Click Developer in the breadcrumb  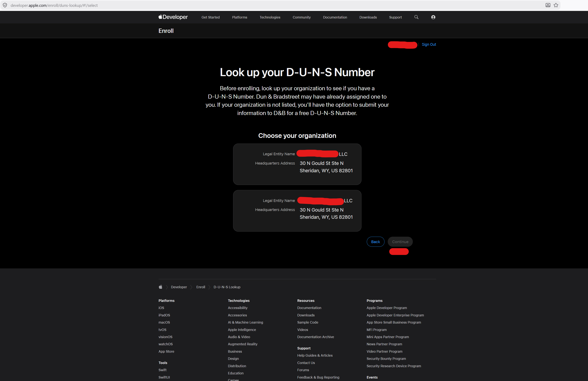(x=179, y=287)
